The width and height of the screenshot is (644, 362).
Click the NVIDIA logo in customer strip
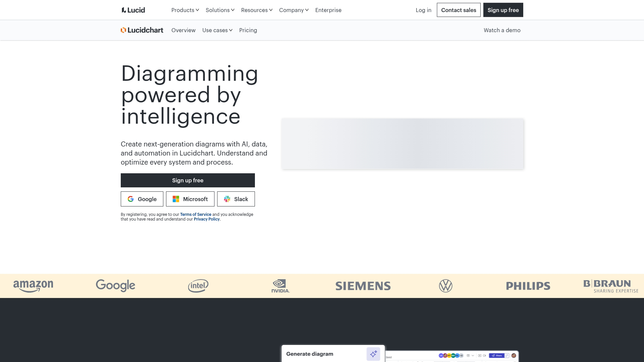pos(281,286)
